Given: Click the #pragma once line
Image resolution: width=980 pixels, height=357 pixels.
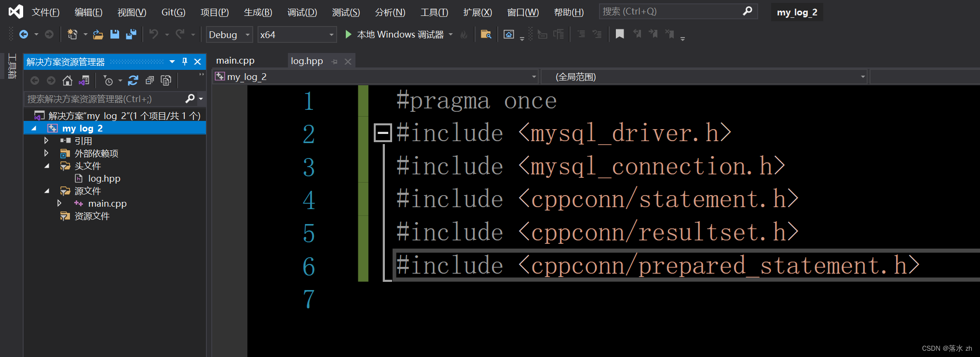Looking at the screenshot, I should 476,101.
